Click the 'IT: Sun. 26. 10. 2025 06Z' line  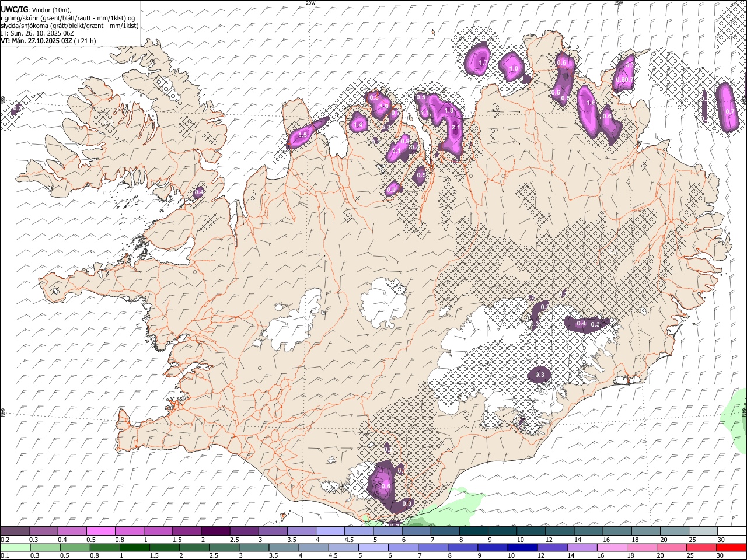(37, 33)
